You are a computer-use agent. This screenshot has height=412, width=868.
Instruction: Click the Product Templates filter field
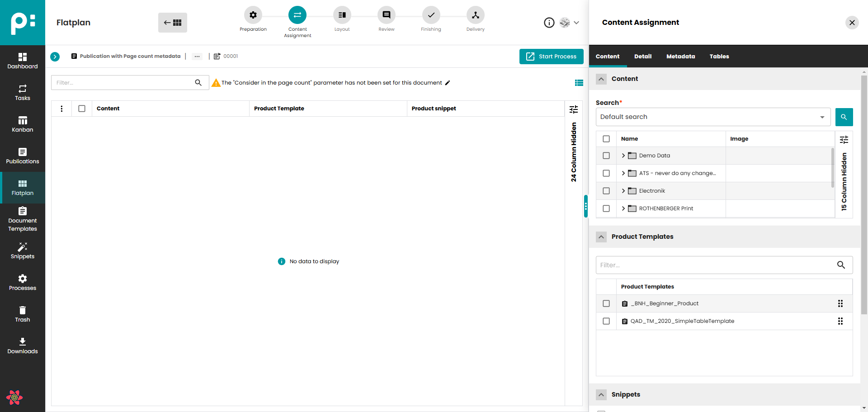pos(716,265)
